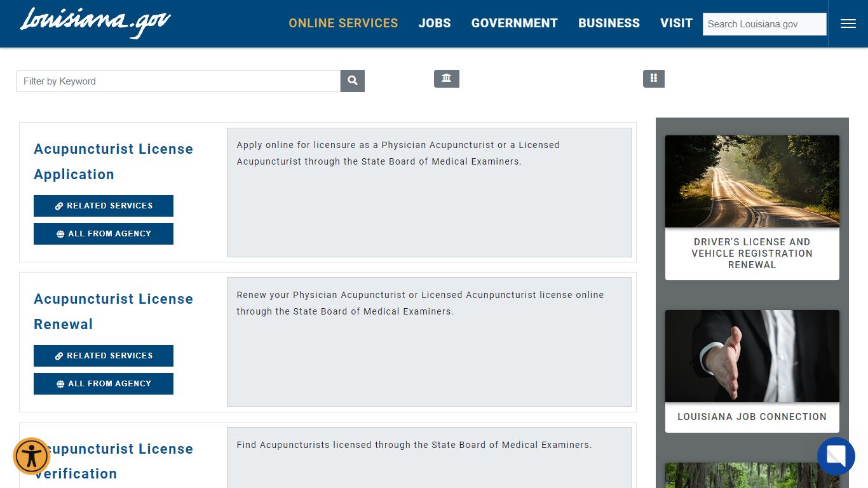Open Driver's License and Vehicle Registration Renewal
The height and width of the screenshot is (488, 868).
[752, 254]
